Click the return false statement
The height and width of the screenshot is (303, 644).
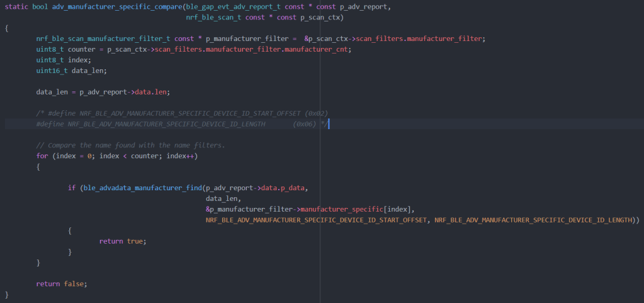62,283
